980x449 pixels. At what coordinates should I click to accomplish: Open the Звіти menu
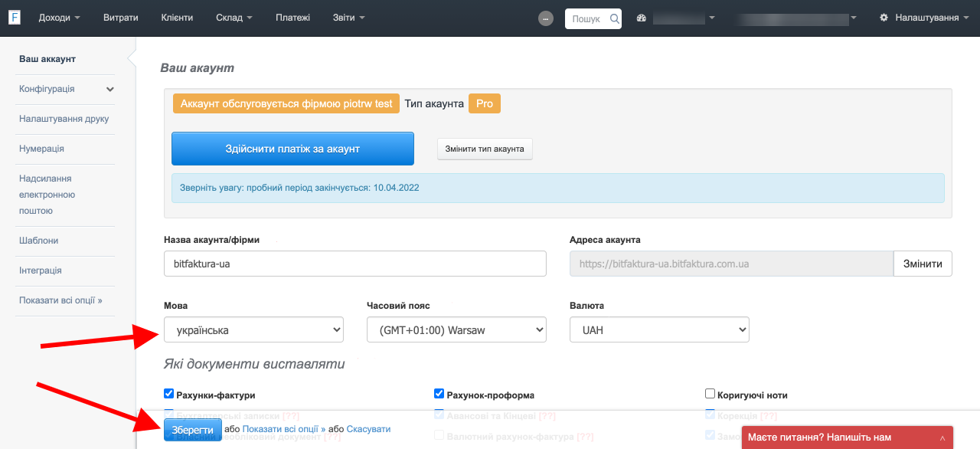(x=348, y=18)
